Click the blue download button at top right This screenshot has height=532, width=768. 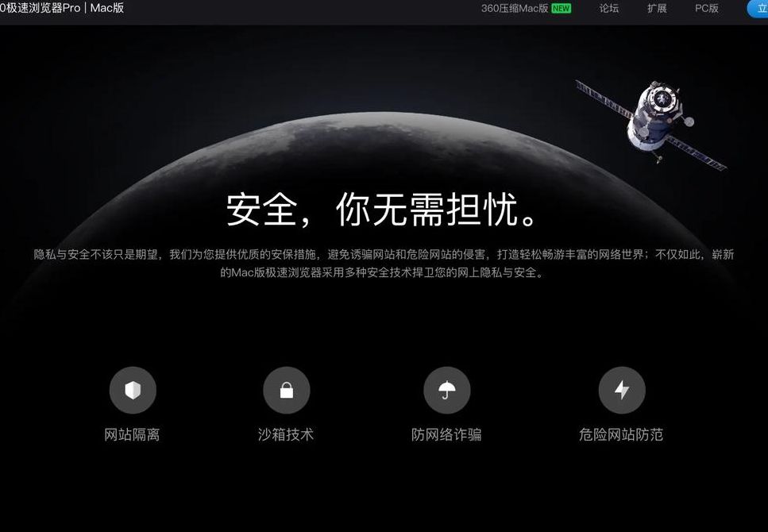tap(757, 8)
